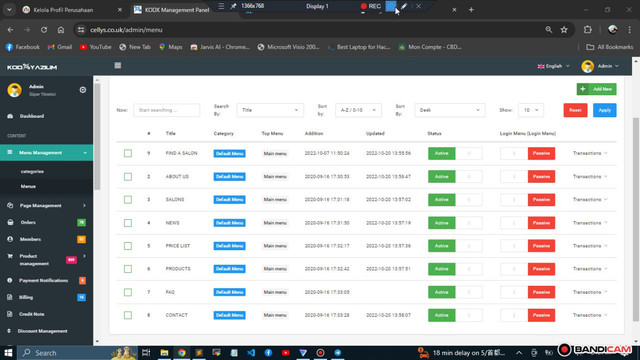640x360 pixels.
Task: Open browser home page icon
Action: [61, 30]
